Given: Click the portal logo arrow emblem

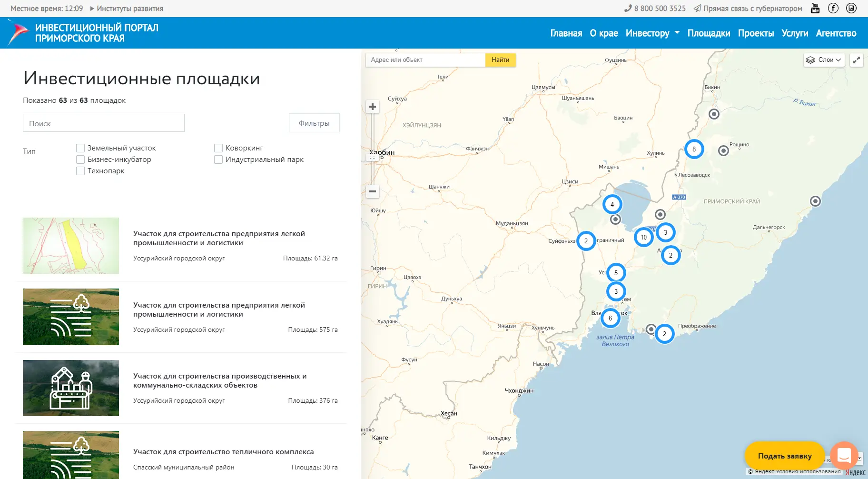Looking at the screenshot, I should (18, 33).
